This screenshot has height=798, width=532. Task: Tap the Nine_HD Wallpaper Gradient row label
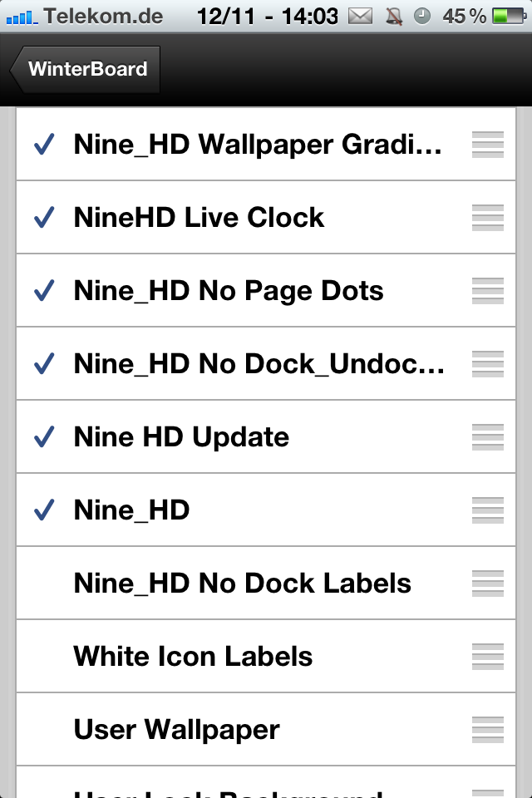[258, 145]
